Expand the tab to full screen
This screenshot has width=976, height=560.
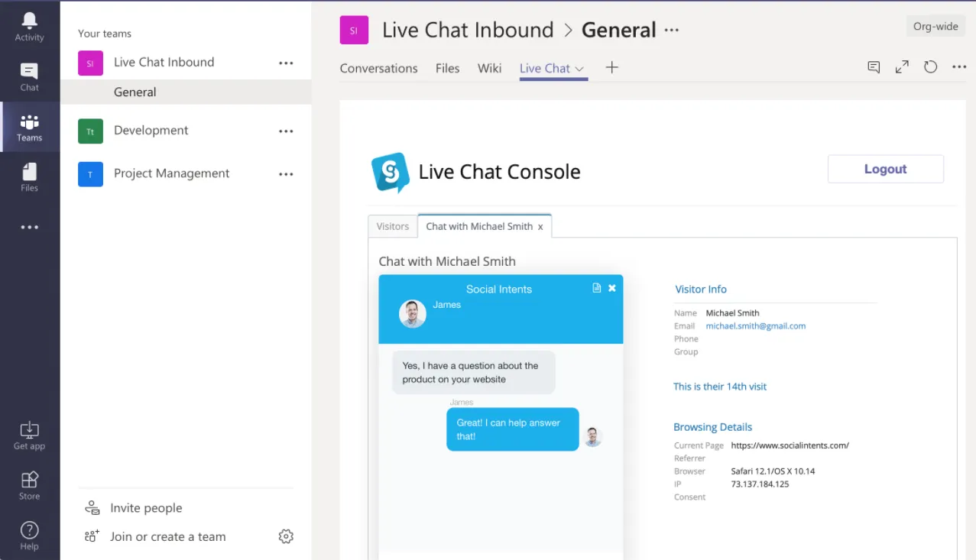click(x=902, y=67)
